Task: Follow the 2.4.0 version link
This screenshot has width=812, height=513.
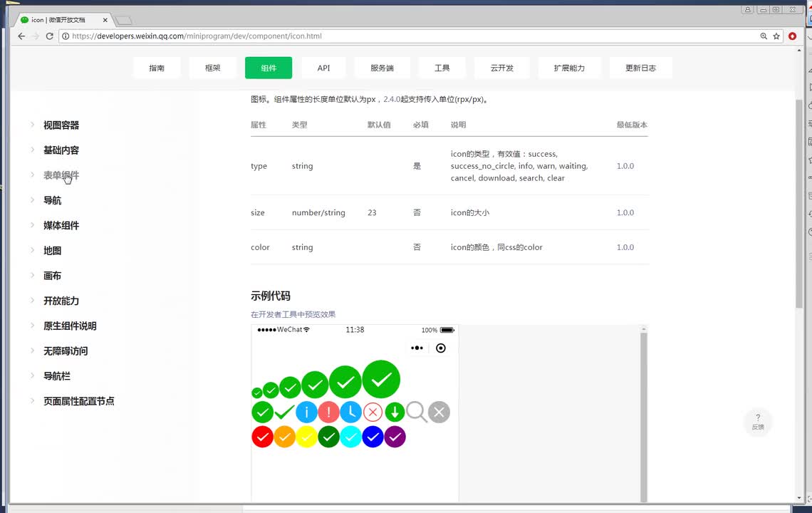Action: [x=392, y=100]
